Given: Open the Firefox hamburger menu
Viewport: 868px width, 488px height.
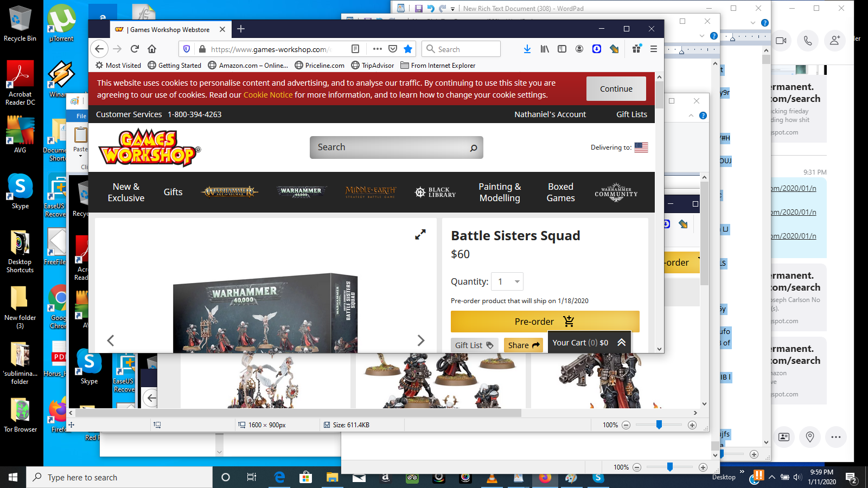Looking at the screenshot, I should [x=654, y=49].
